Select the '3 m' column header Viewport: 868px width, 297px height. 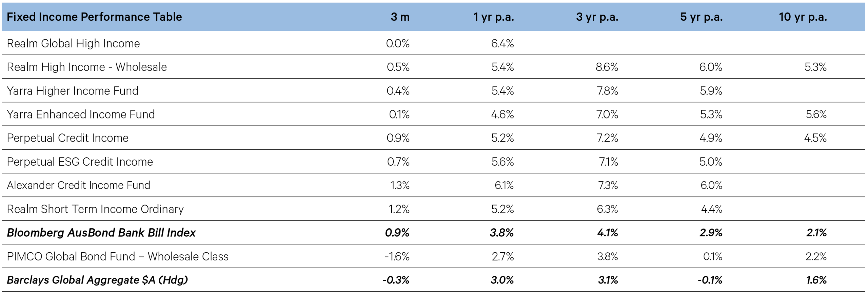point(400,17)
